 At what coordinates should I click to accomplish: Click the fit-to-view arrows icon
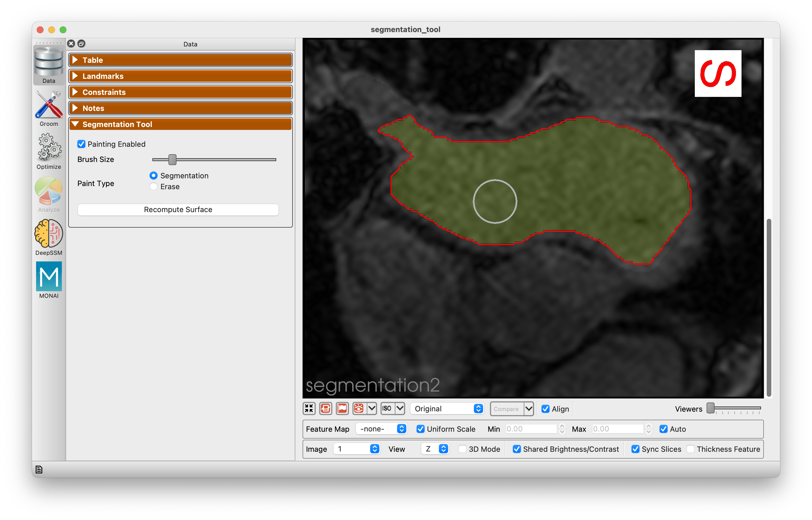[309, 408]
